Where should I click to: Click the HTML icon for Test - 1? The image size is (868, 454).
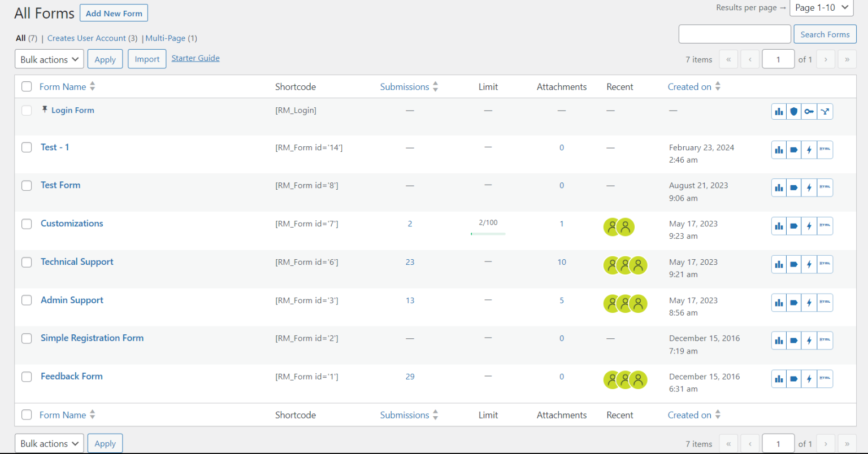tap(825, 150)
